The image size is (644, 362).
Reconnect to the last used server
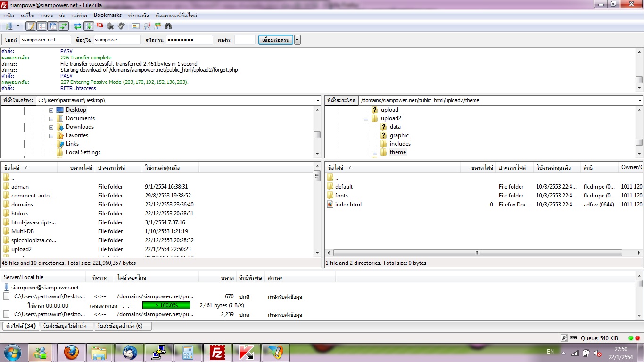pos(122,26)
